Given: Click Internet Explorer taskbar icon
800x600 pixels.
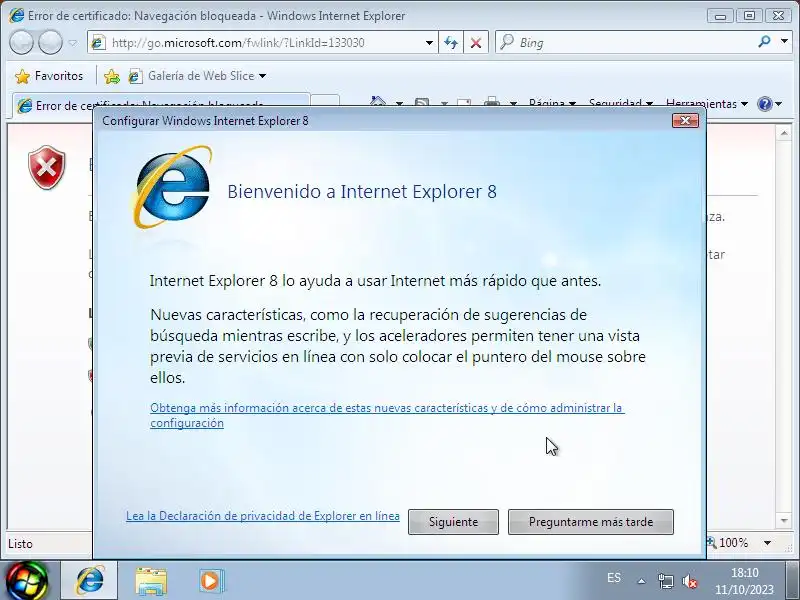Looking at the screenshot, I should point(90,580).
